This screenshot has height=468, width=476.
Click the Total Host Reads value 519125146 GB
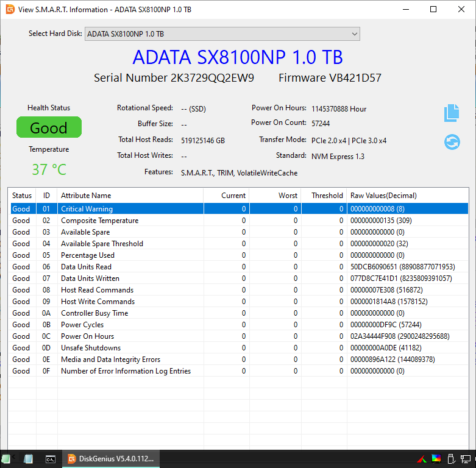click(x=203, y=141)
